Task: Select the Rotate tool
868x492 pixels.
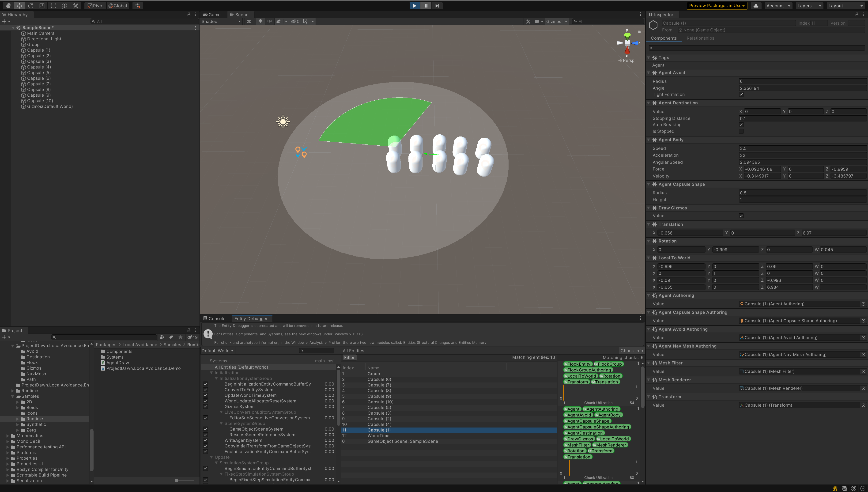Action: pyautogui.click(x=31, y=6)
